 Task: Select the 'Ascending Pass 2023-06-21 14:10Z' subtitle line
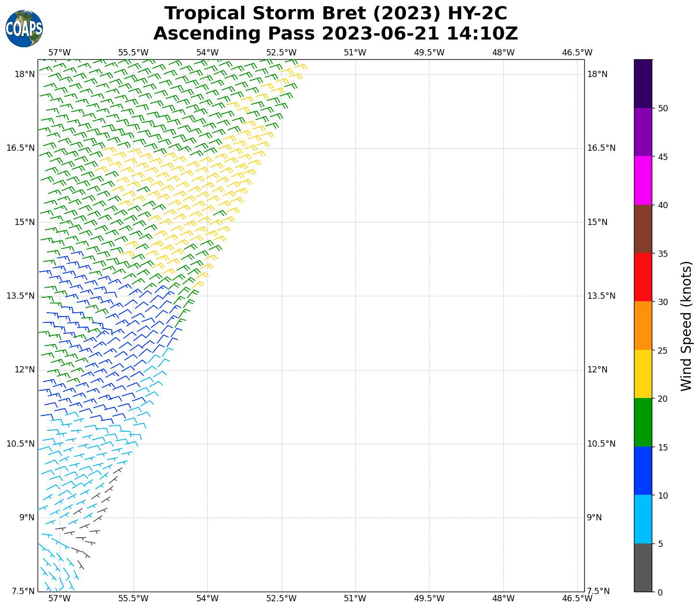336,34
